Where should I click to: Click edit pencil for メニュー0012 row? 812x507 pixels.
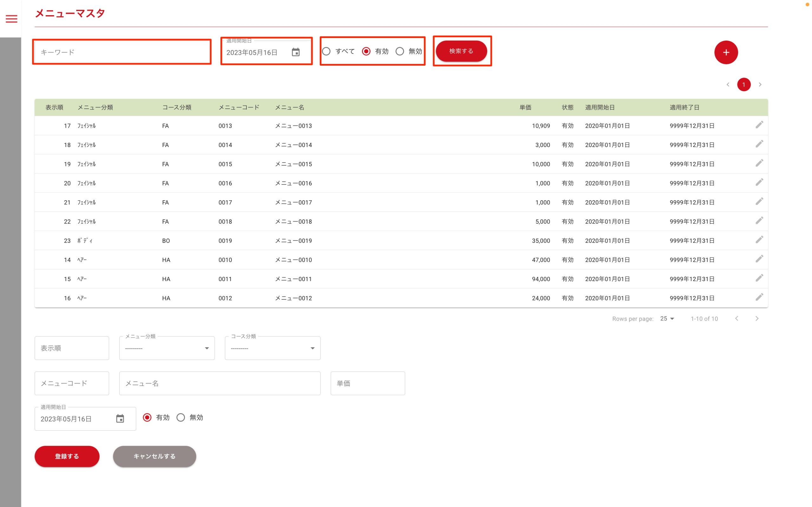759,297
